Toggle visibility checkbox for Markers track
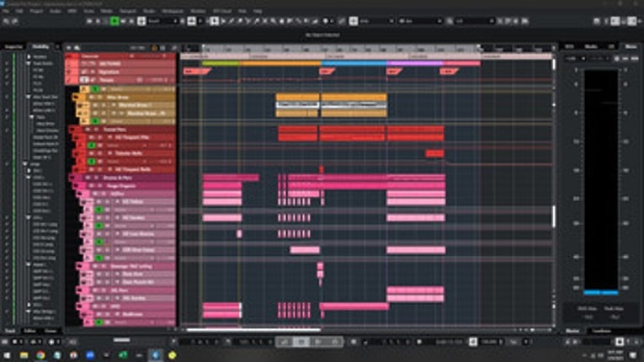The width and height of the screenshot is (644, 362). [x=8, y=57]
